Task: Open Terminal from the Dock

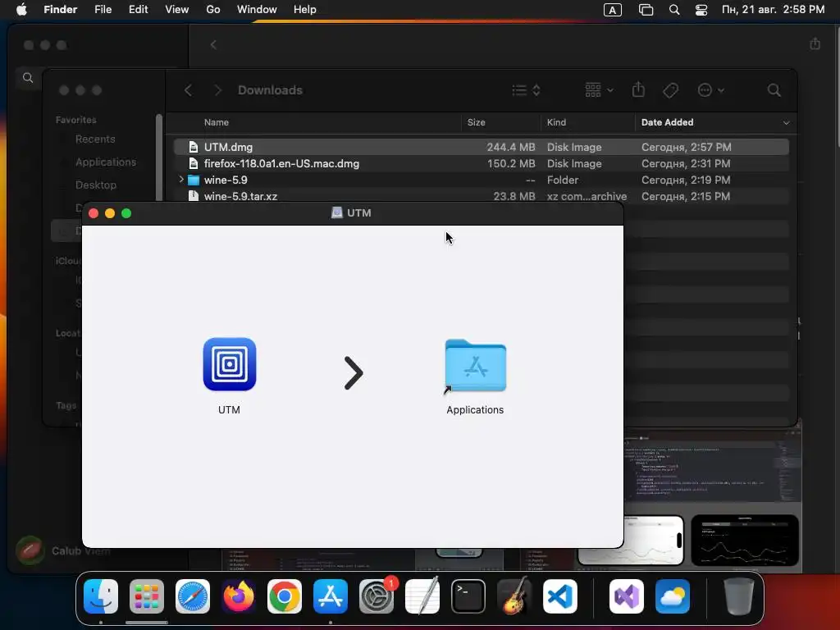Action: point(468,596)
